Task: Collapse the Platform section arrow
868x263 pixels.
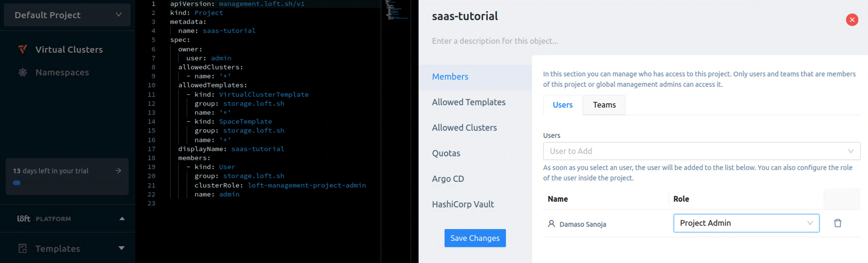Action: coord(122,219)
